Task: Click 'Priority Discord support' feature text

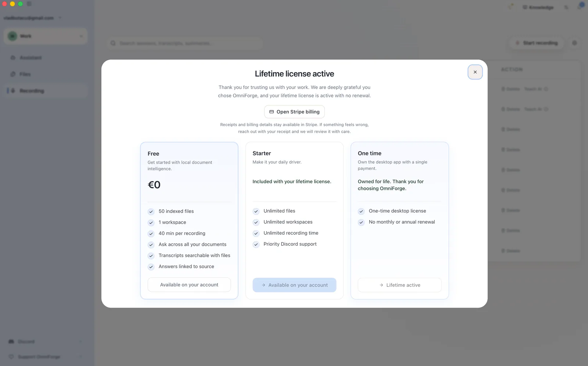Action: tap(290, 244)
